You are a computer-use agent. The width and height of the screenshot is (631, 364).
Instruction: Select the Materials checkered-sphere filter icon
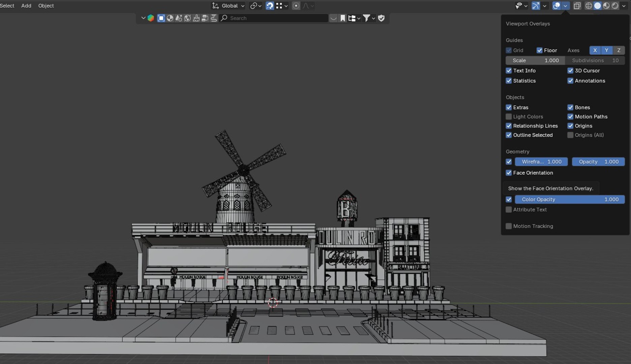(x=170, y=18)
